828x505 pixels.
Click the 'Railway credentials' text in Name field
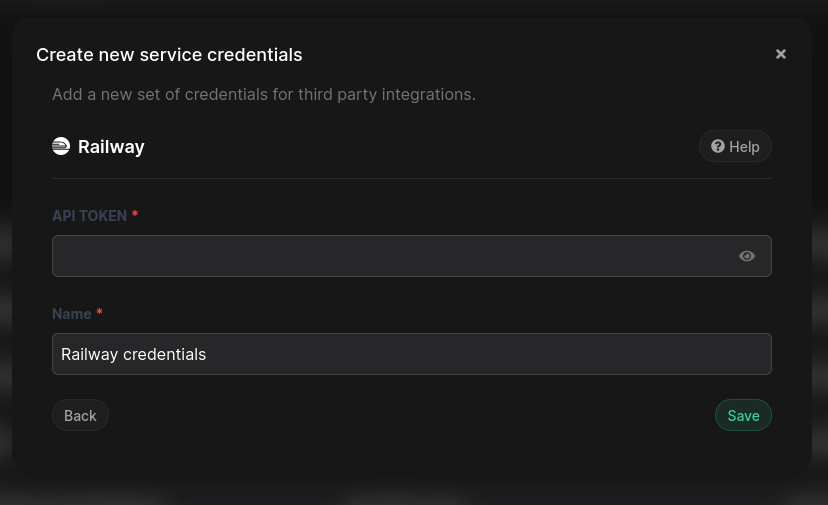(133, 354)
